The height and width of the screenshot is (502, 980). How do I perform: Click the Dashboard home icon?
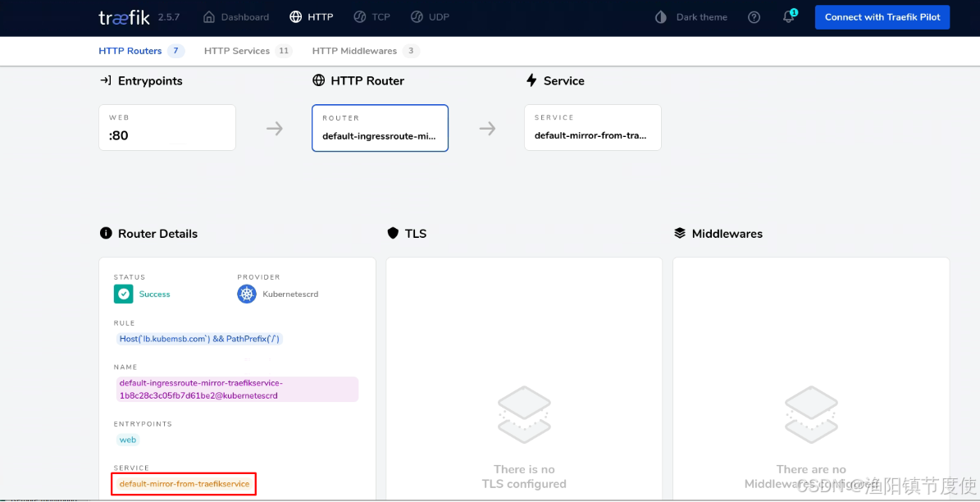pyautogui.click(x=209, y=17)
